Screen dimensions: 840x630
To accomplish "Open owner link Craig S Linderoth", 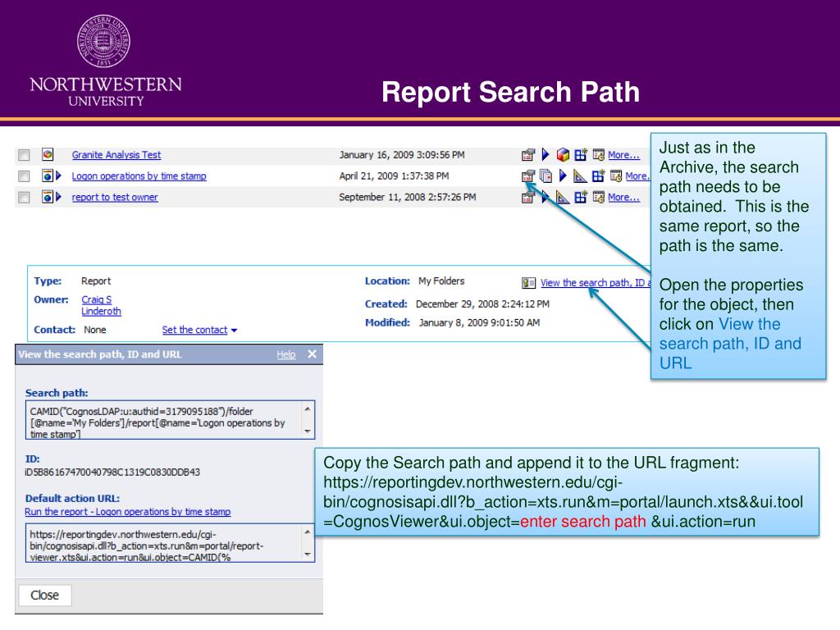I will coord(101,305).
